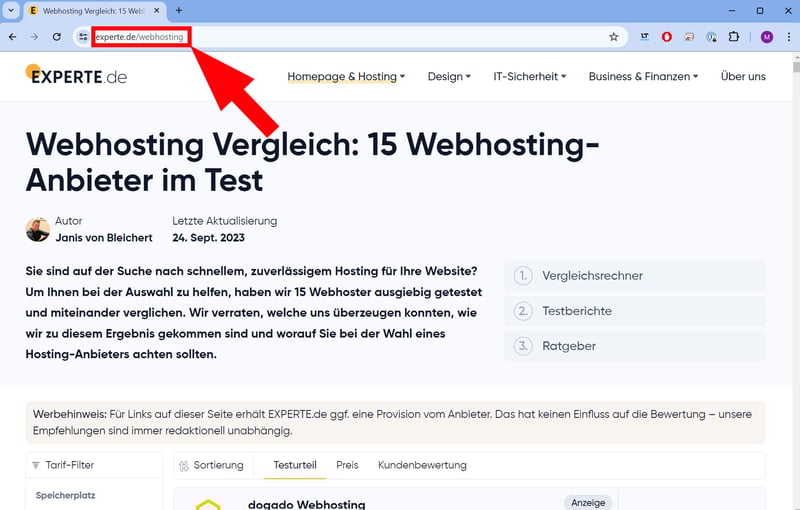This screenshot has height=510, width=800.
Task: Reload the current page
Action: point(57,37)
